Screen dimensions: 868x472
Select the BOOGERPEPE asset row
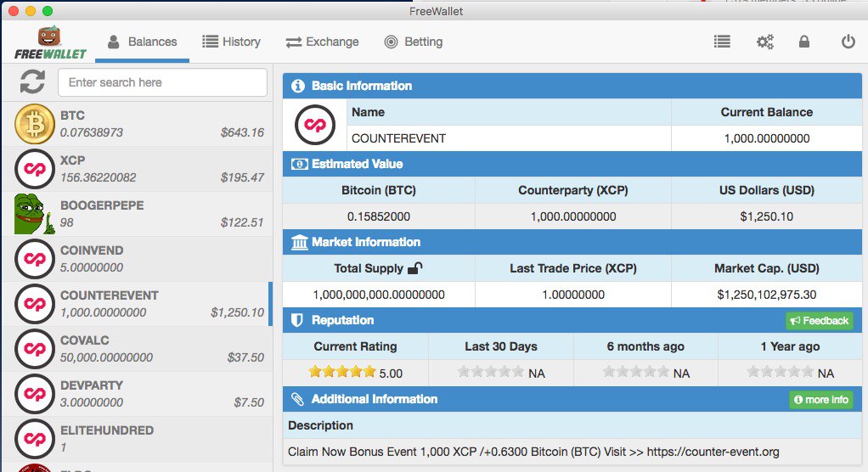[x=138, y=214]
